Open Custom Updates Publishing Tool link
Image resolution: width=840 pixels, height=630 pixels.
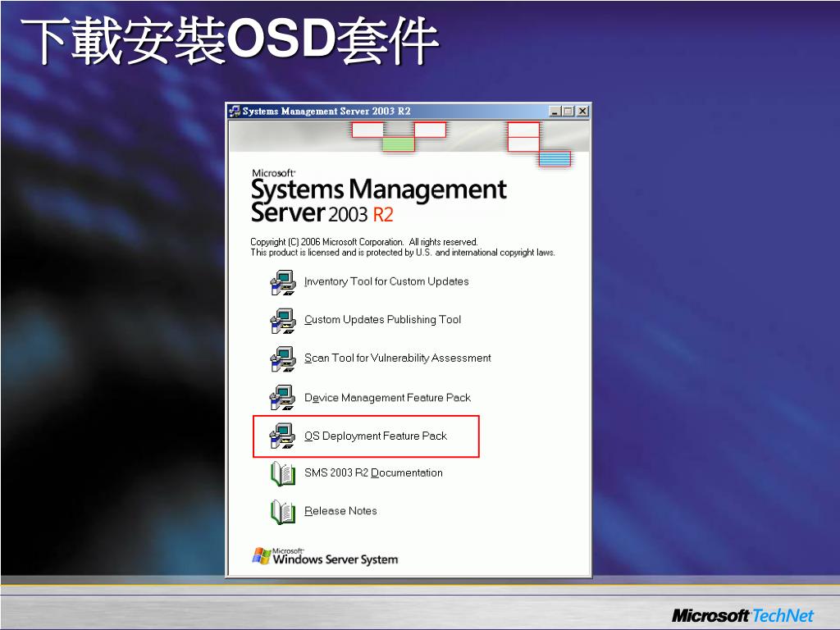pos(382,320)
